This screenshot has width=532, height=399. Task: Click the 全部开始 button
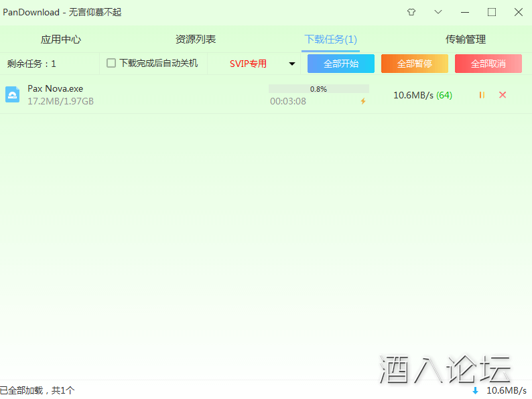coord(341,64)
